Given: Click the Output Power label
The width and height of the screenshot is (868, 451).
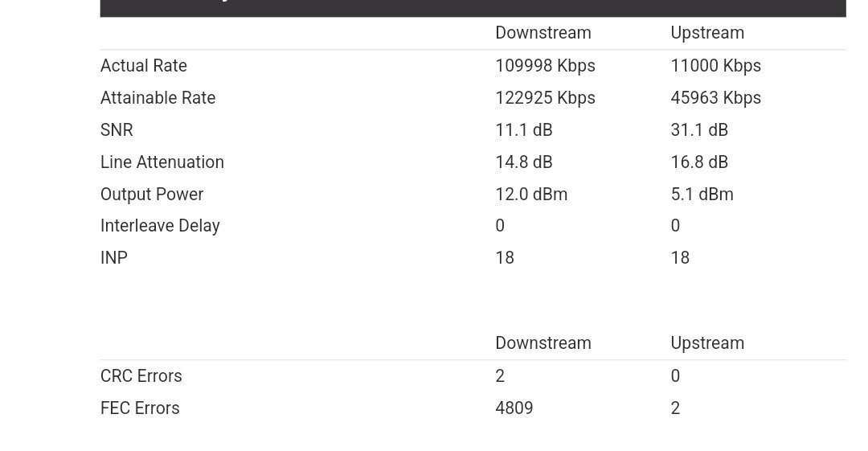Looking at the screenshot, I should click(152, 194).
